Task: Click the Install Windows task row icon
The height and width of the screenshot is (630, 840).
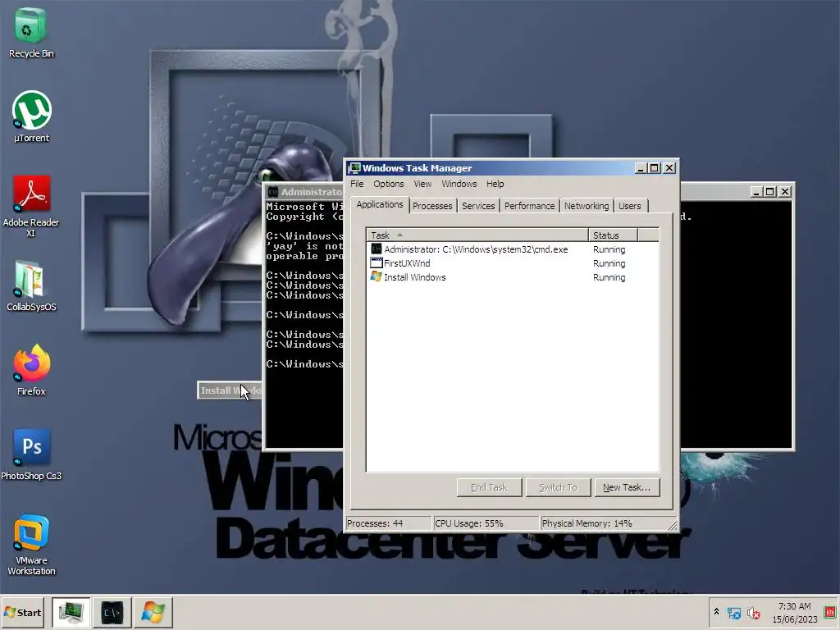Action: [x=376, y=277]
